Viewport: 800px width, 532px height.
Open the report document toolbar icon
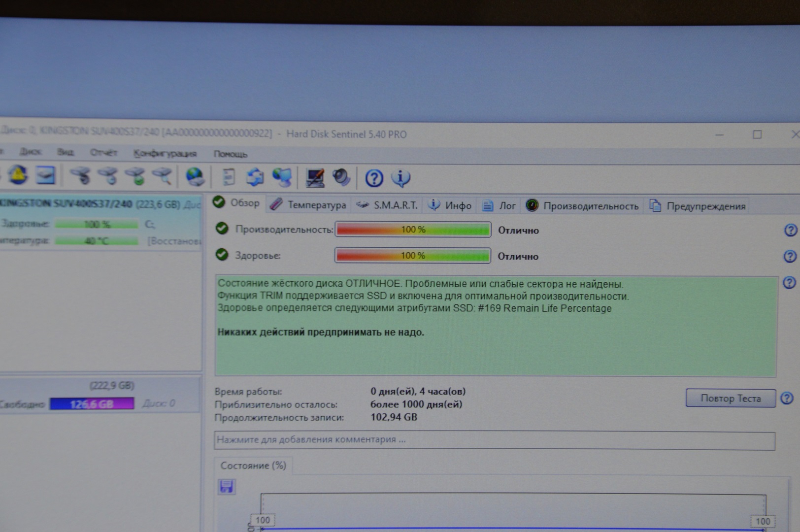pyautogui.click(x=229, y=177)
